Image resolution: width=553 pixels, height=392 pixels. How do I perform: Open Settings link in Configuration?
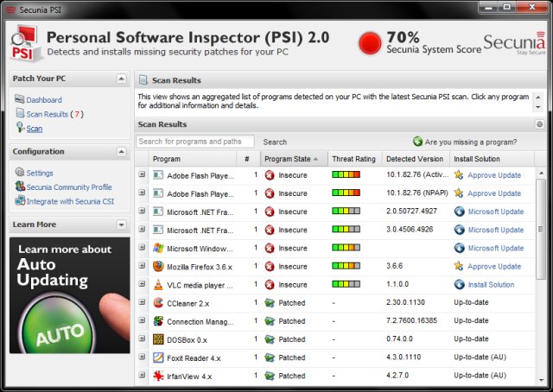(40, 173)
